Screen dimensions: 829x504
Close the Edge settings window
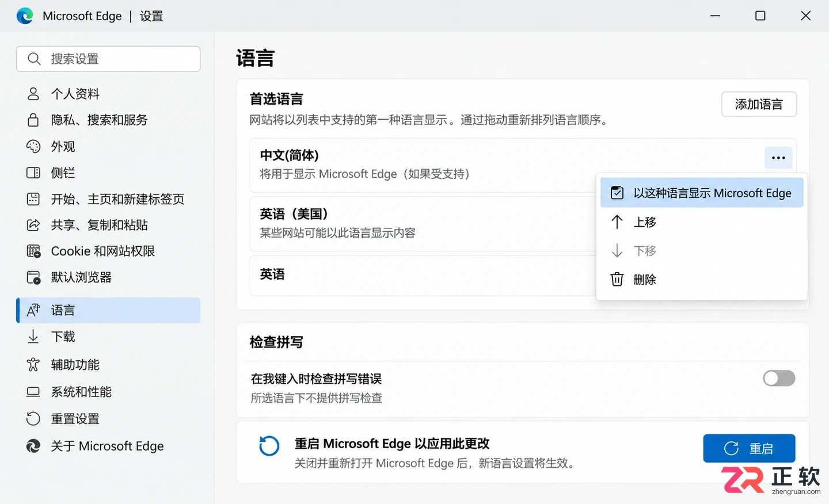[805, 16]
